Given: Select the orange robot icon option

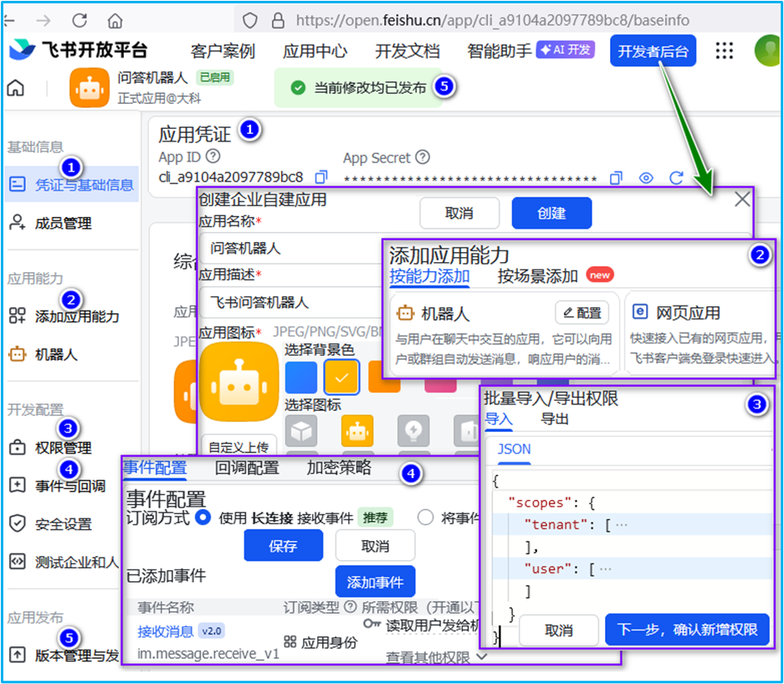Looking at the screenshot, I should tap(357, 431).
